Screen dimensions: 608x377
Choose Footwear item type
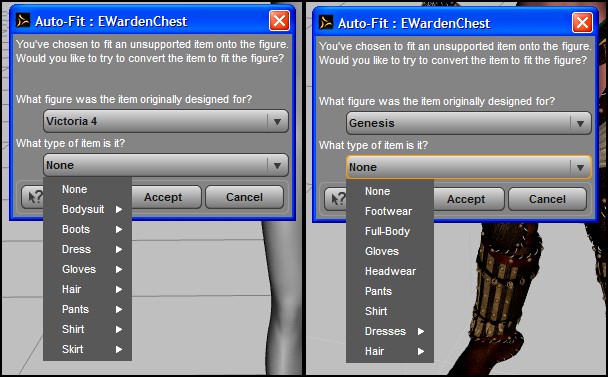(x=390, y=211)
